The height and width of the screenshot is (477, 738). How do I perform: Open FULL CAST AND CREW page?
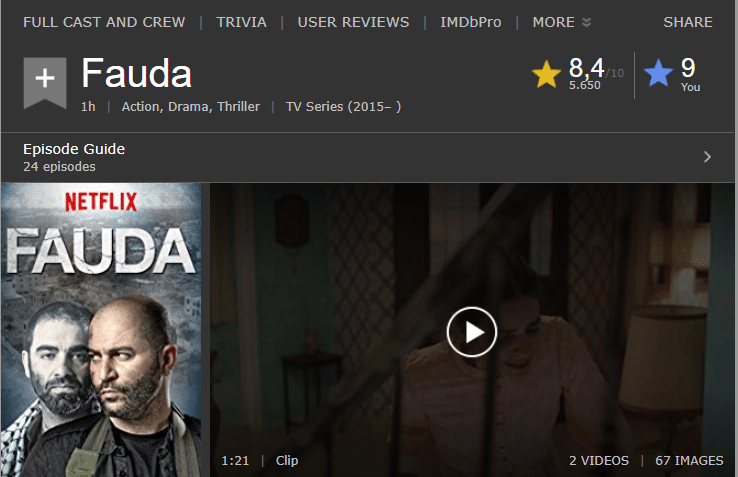point(104,22)
